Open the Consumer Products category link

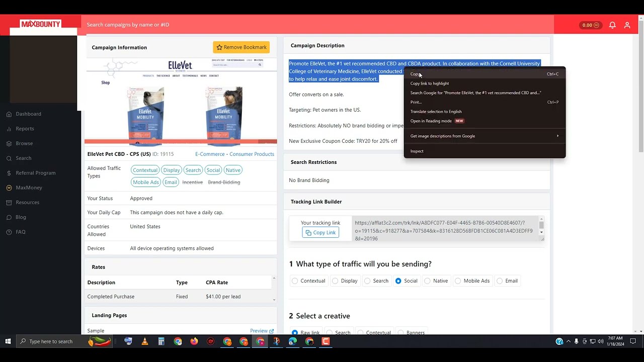point(252,154)
